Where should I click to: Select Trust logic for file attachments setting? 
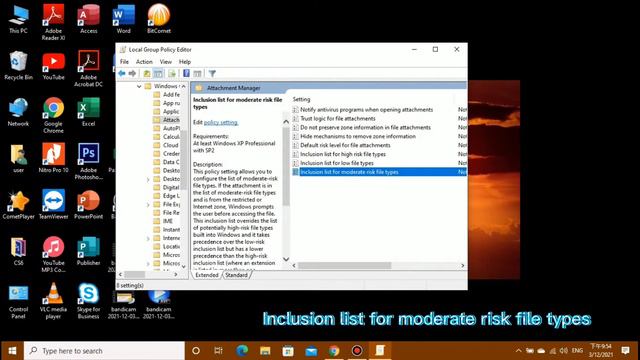(x=338, y=118)
